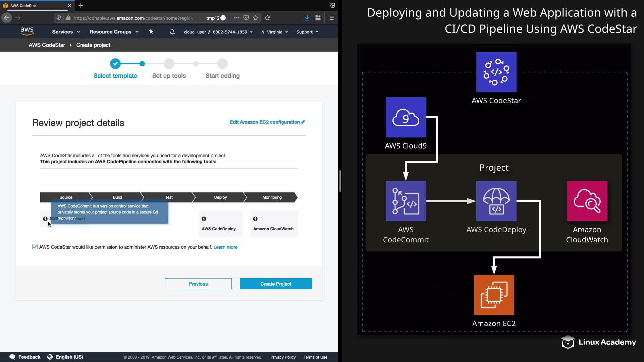This screenshot has height=362, width=644.
Task: Click the Previous button
Action: click(198, 284)
